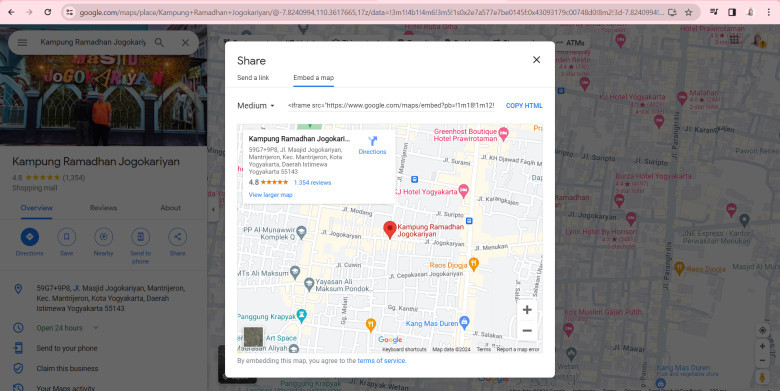Click Report a map error link
780x391 pixels.
click(x=518, y=349)
